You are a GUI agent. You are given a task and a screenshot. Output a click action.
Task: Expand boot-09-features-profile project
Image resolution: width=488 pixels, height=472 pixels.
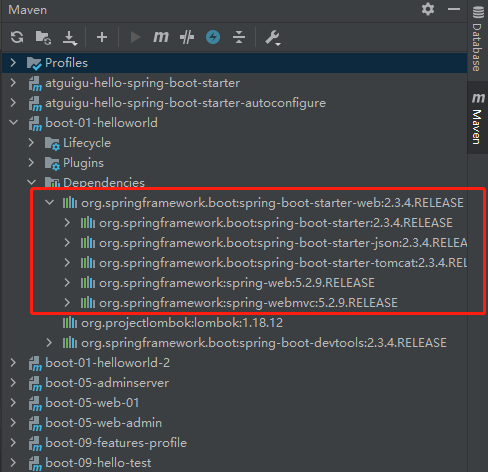(13, 443)
